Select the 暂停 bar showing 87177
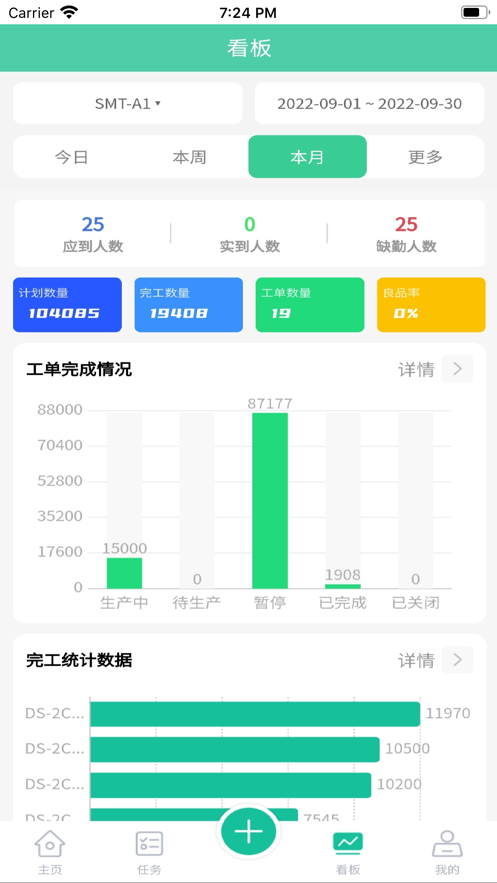 [270, 501]
